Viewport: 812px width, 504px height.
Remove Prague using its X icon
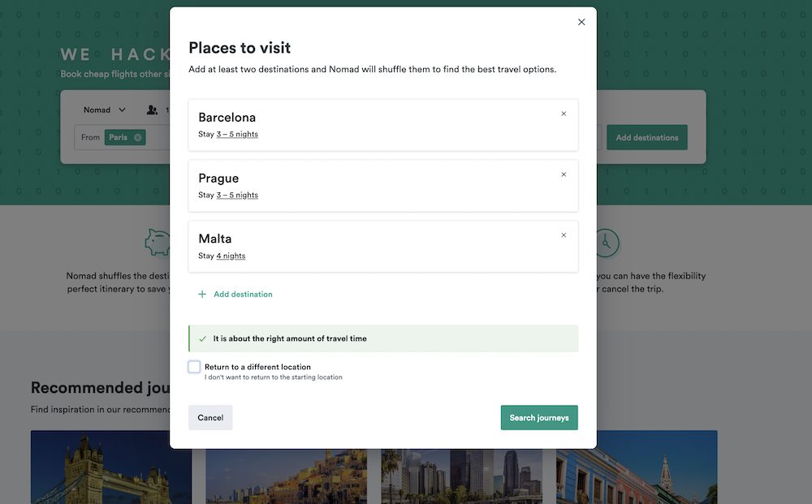coord(564,174)
